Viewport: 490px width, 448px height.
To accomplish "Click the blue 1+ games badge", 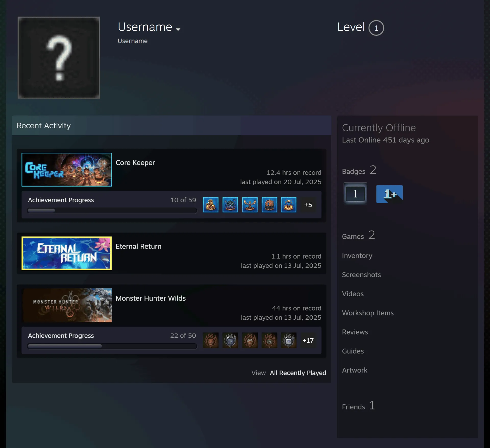I will click(389, 194).
